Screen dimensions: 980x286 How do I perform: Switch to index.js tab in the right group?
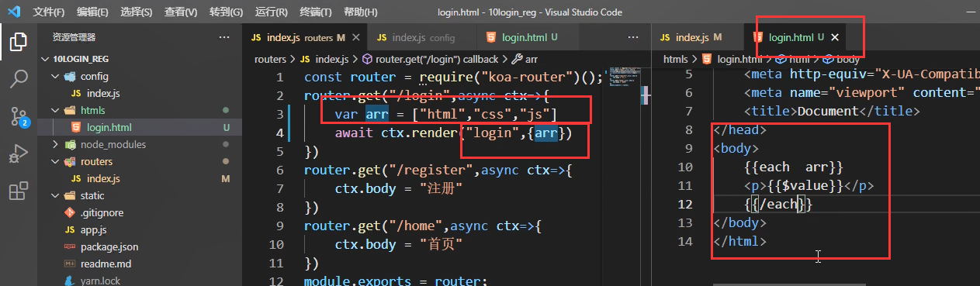coord(698,37)
